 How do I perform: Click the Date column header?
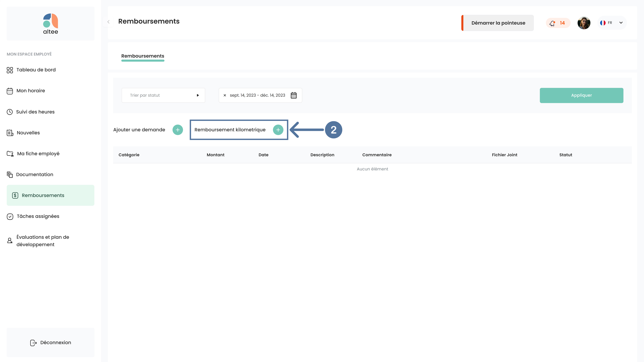(264, 155)
